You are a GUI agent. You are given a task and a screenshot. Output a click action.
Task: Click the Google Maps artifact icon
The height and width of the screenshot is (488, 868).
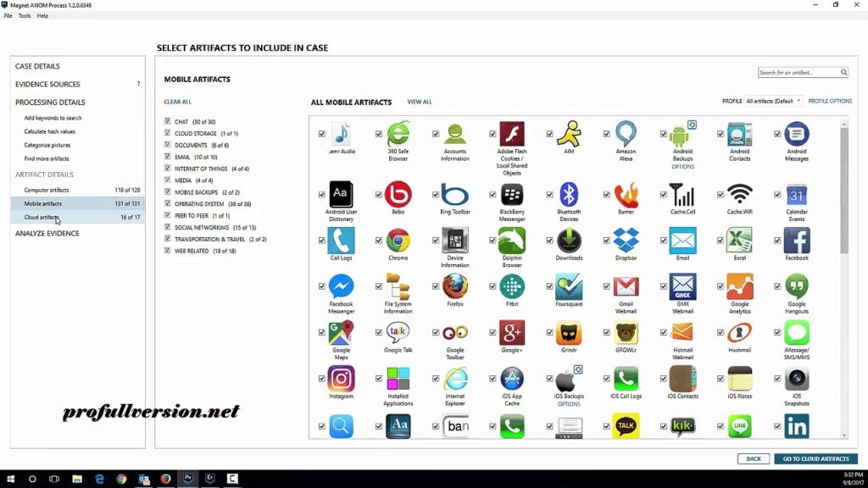click(341, 332)
